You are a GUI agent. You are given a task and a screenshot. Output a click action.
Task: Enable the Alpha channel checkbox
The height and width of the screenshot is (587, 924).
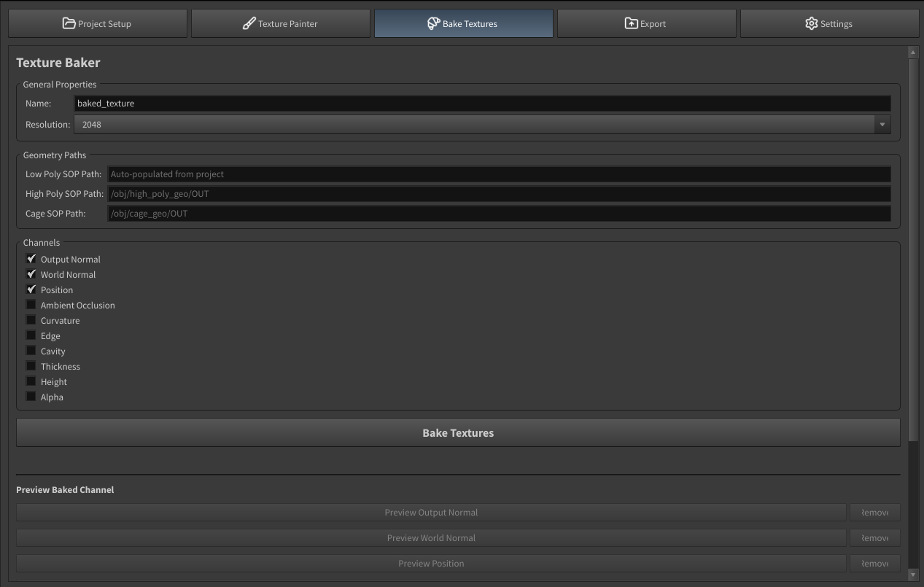pyautogui.click(x=31, y=397)
